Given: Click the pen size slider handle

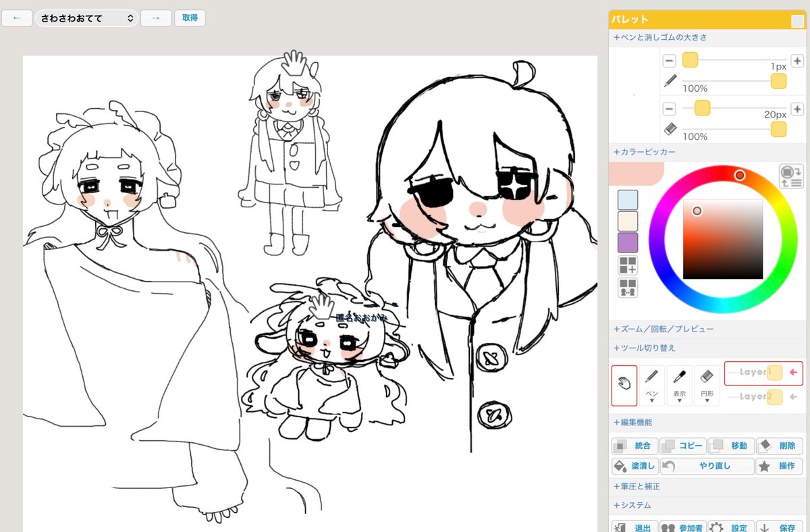Looking at the screenshot, I should (x=690, y=61).
